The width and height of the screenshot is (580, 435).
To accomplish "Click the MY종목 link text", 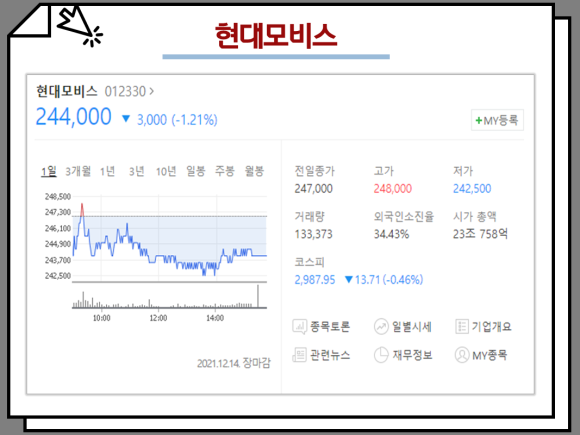I will pos(489,355).
